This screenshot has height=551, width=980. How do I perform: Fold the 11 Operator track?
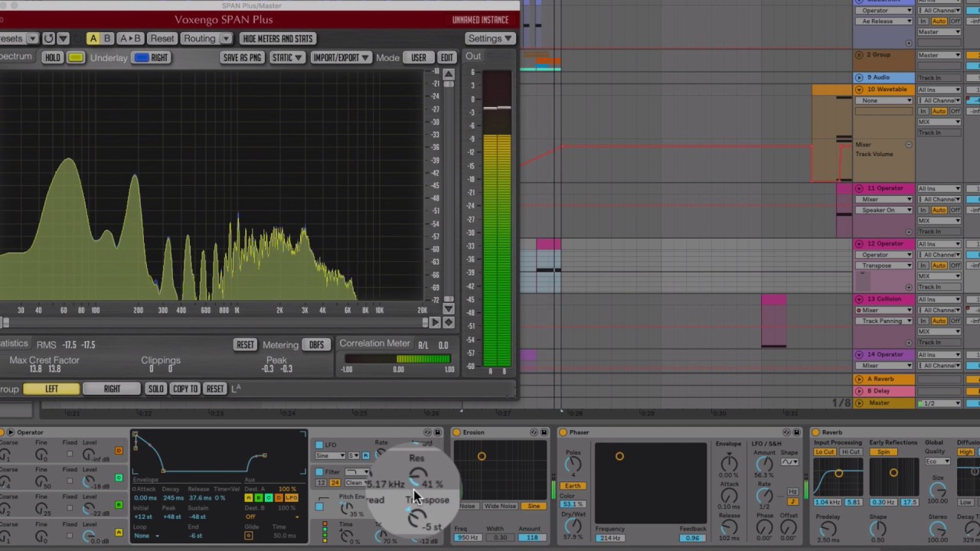pyautogui.click(x=859, y=188)
